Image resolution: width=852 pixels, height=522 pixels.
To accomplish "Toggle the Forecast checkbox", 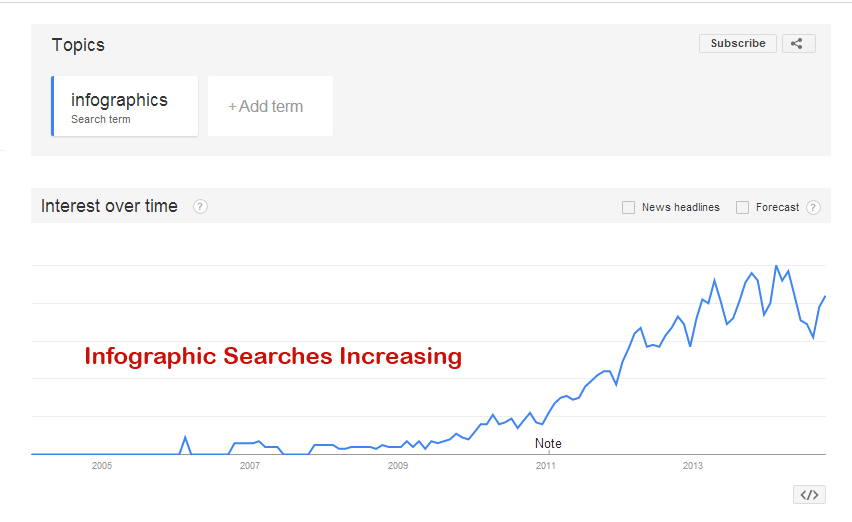I will 742,207.
